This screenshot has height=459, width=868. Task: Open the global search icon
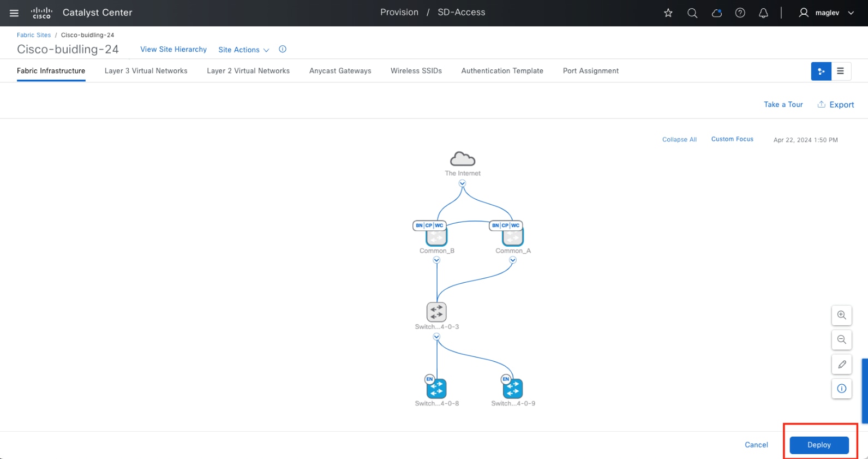pyautogui.click(x=692, y=13)
